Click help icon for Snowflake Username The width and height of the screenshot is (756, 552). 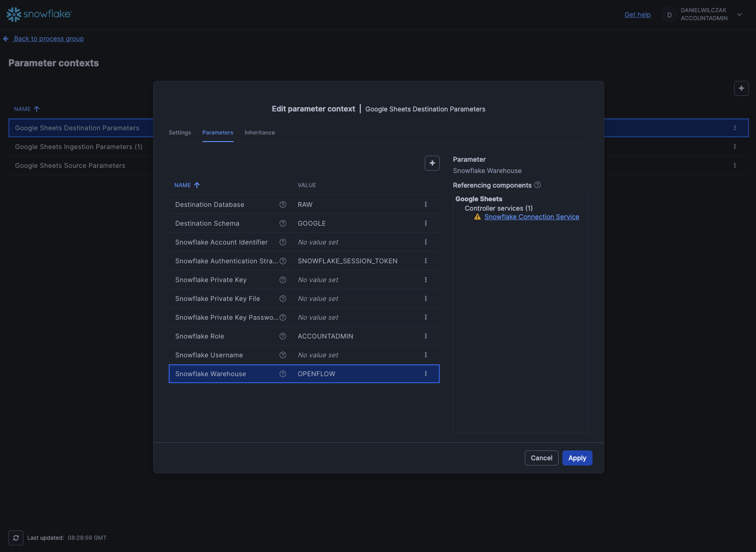[283, 355]
